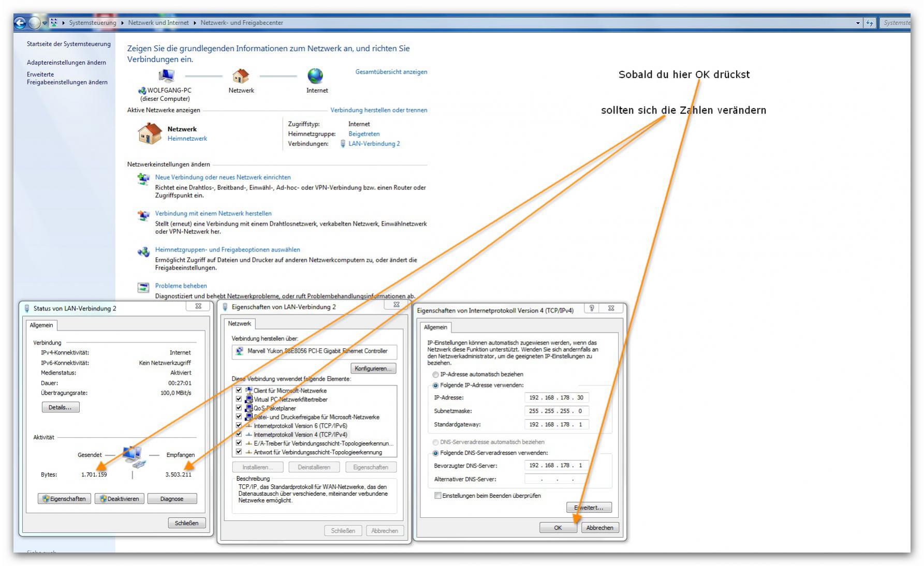Expand the Netzwerk und Internet breadcrumb arrow
Viewport: 924px width, 566px height.
pyautogui.click(x=195, y=23)
